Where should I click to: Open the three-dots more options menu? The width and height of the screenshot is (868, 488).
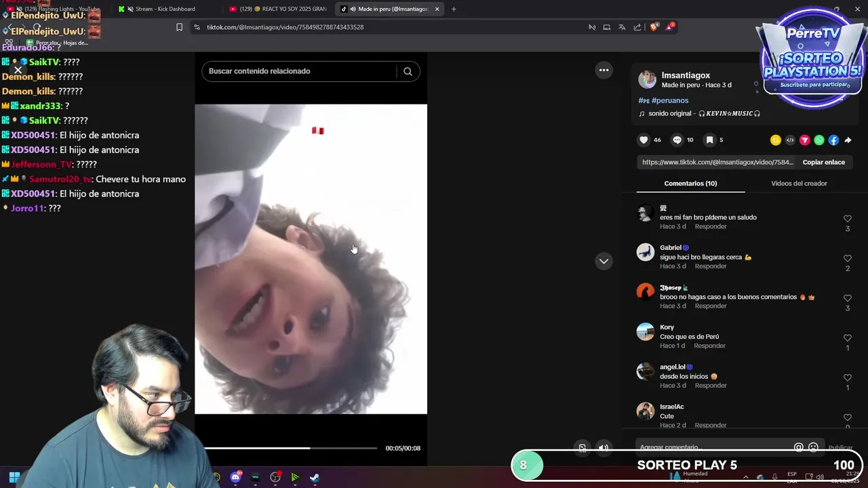pyautogui.click(x=604, y=70)
